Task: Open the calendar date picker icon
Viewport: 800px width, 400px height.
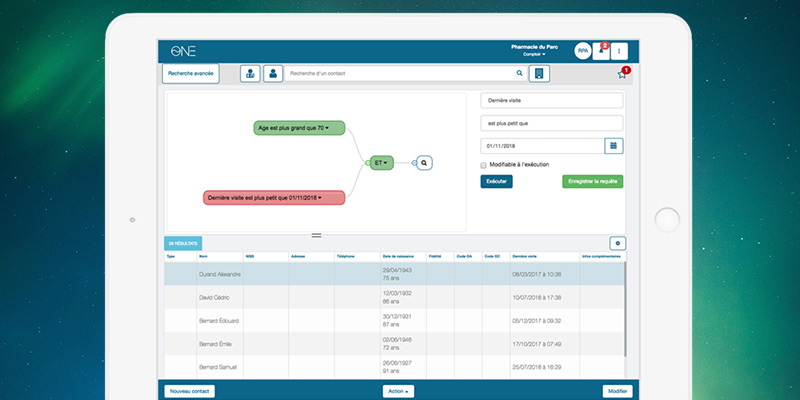Action: point(613,146)
